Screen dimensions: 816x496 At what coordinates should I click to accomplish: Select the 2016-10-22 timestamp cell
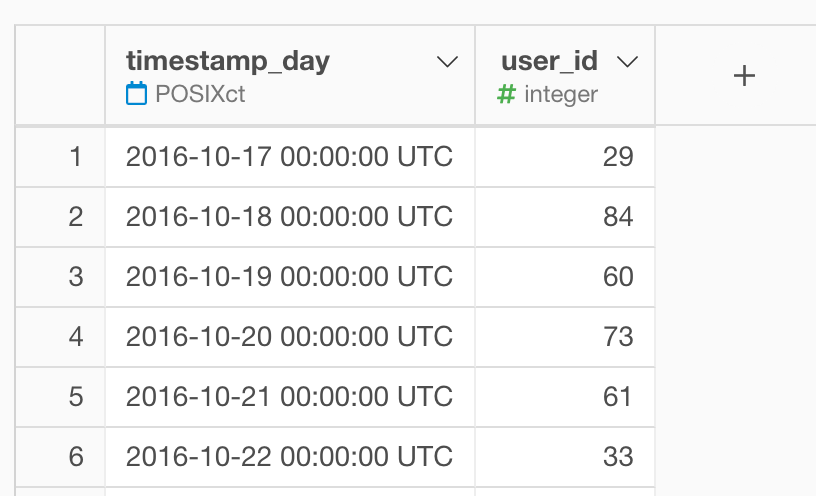[289, 457]
